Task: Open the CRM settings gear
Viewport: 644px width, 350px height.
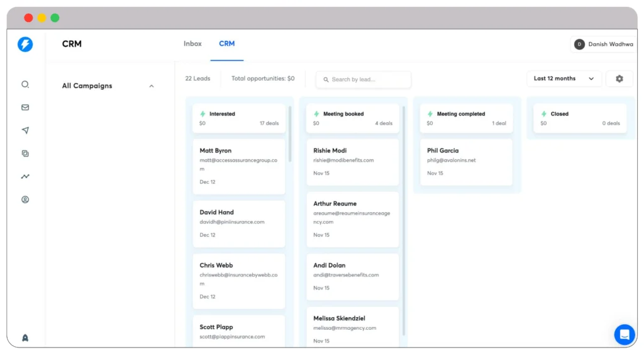Action: (619, 79)
